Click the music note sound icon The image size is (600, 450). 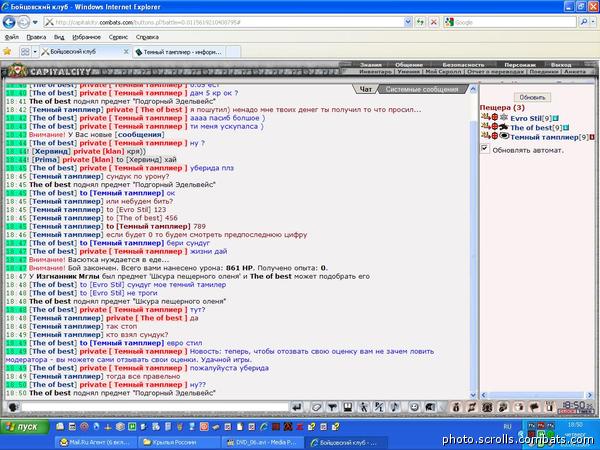point(394,407)
